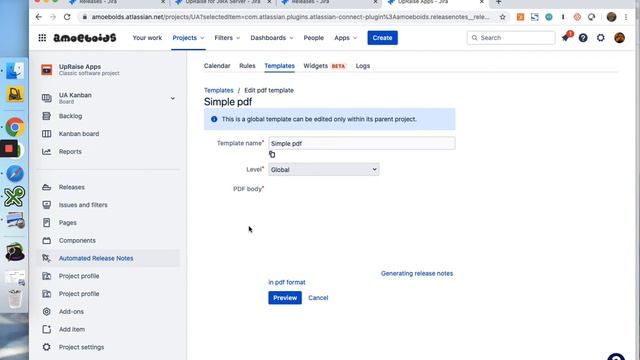The height and width of the screenshot is (360, 640).
Task: Open the Widgets BETA tab
Action: pyautogui.click(x=324, y=66)
